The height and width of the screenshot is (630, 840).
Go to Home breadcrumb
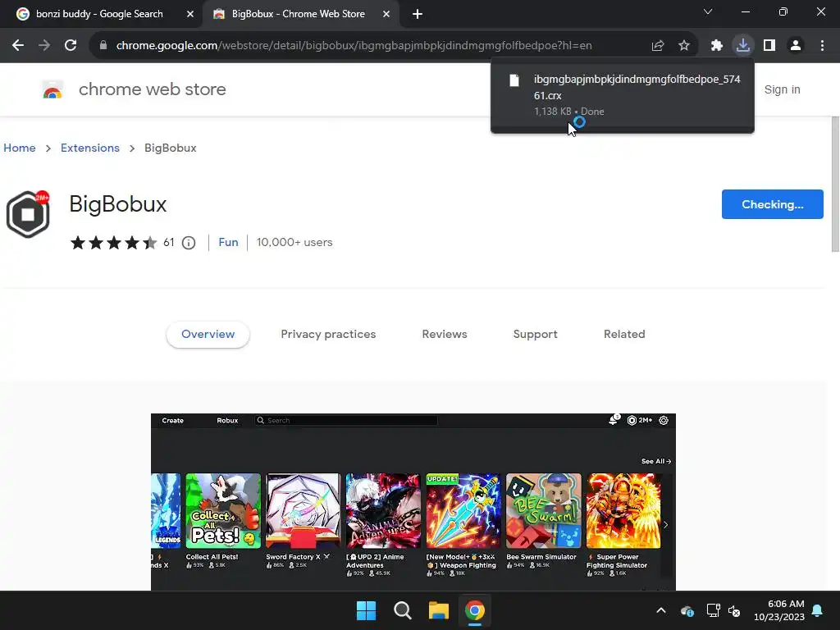[20, 148]
